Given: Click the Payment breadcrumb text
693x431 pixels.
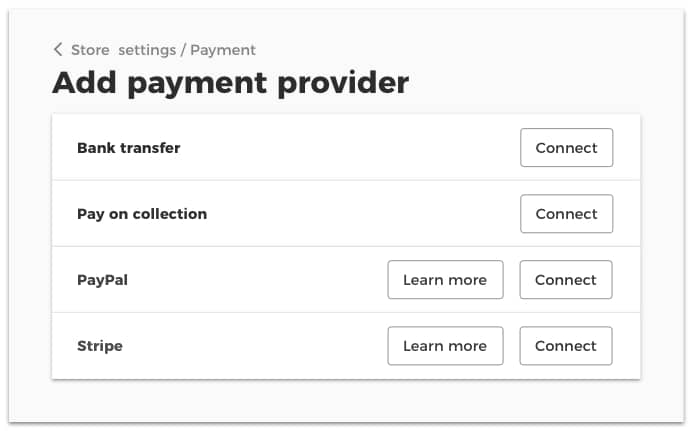Looking at the screenshot, I should click(x=223, y=49).
